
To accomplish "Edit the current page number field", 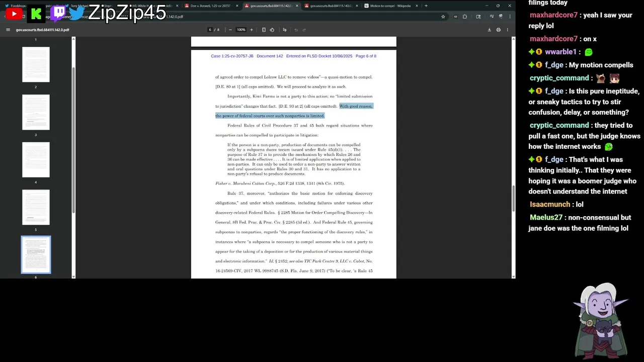I will point(210,30).
